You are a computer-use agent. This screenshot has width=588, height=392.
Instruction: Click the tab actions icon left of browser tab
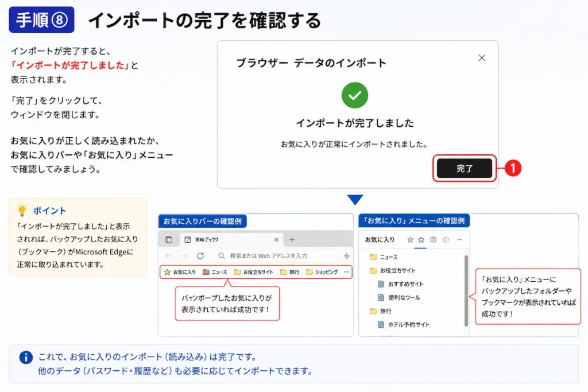click(x=169, y=239)
